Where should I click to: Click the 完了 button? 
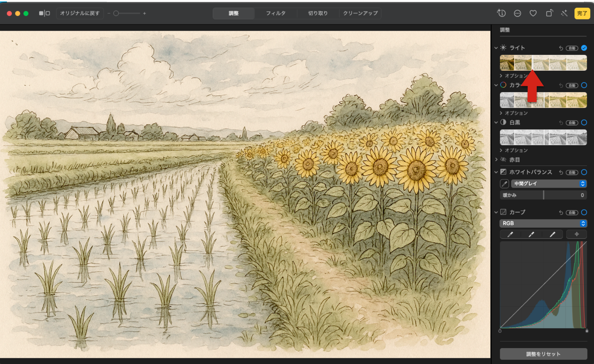582,13
